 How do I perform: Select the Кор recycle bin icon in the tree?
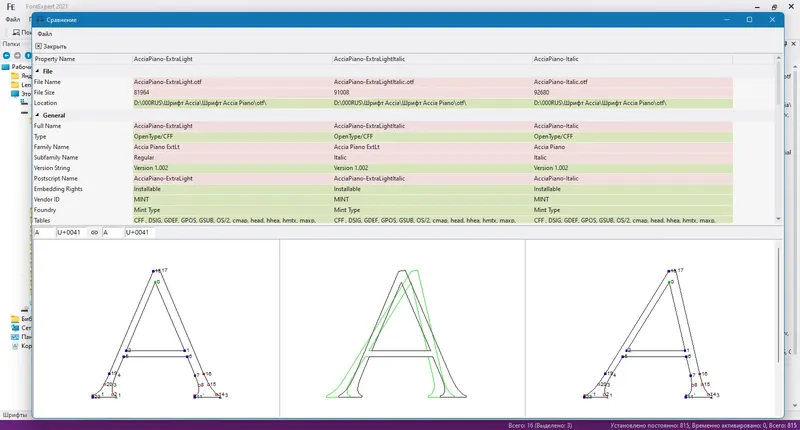[15, 346]
